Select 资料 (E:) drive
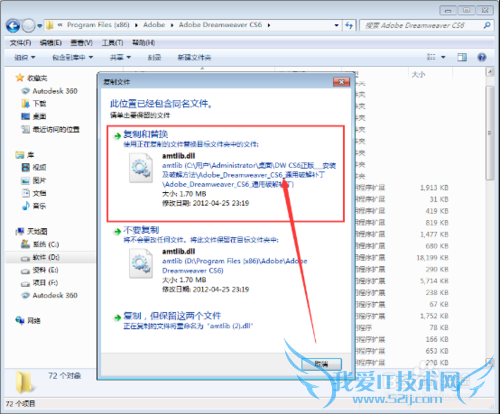Image resolution: width=500 pixels, height=414 pixels. point(40,270)
